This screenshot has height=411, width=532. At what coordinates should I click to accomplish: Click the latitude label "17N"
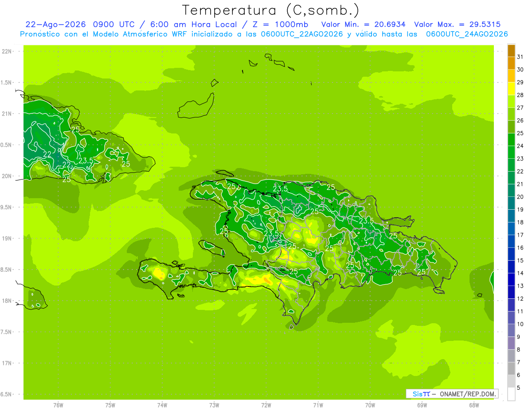click(7, 363)
